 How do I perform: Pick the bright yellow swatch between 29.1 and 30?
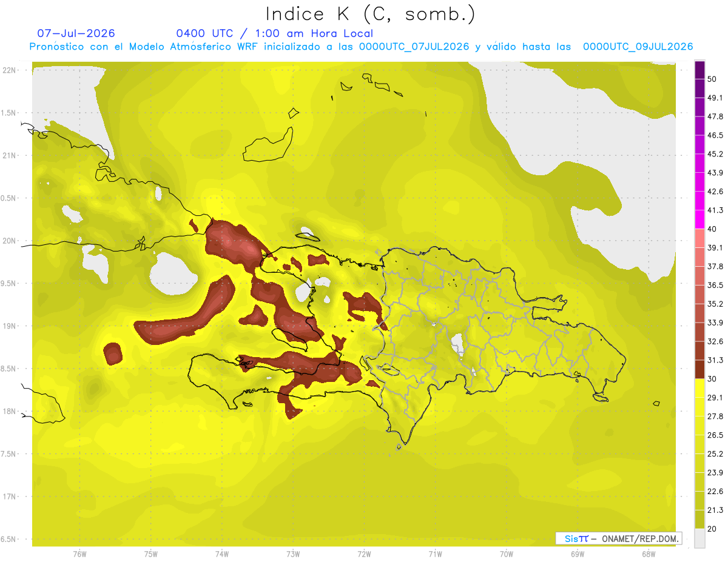(699, 388)
